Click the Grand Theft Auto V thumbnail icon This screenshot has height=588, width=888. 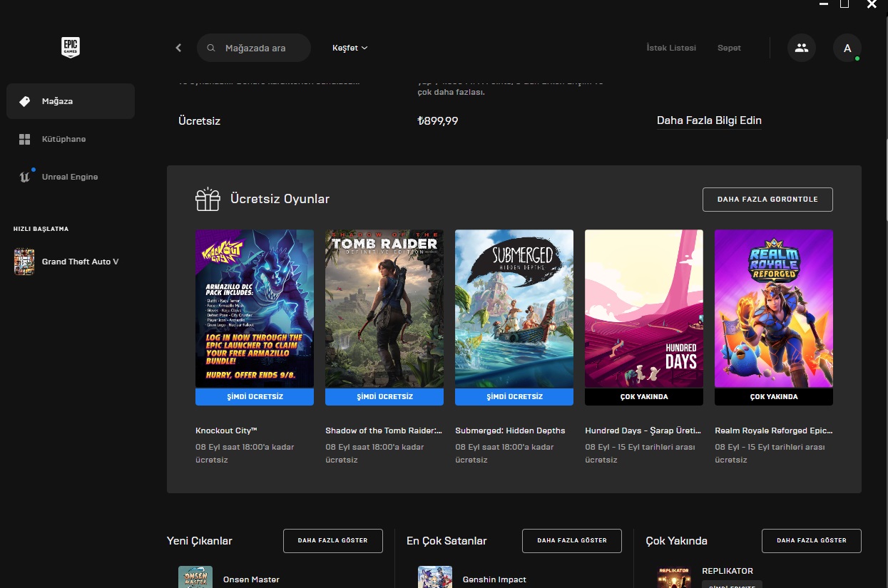pos(24,262)
